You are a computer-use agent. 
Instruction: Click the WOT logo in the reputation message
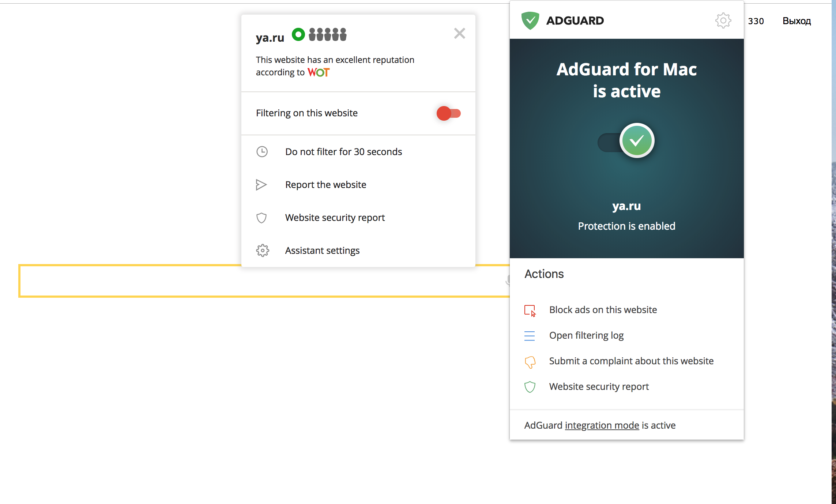coord(318,72)
